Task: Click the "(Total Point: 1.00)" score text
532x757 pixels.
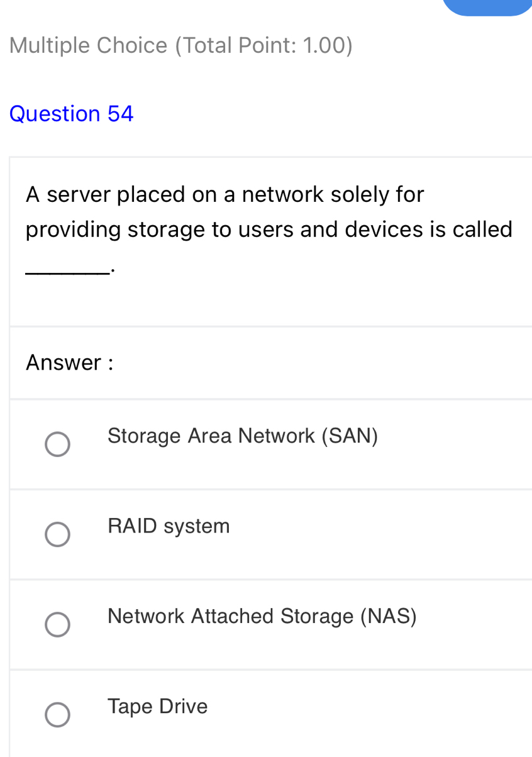Action: tap(263, 45)
